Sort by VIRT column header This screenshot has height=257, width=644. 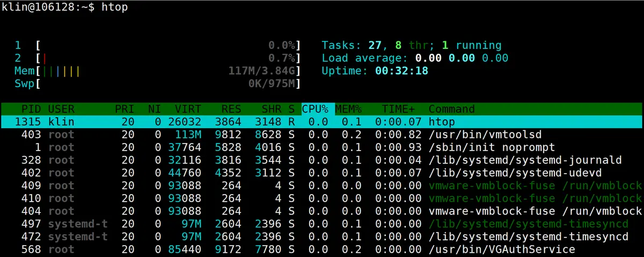(188, 109)
